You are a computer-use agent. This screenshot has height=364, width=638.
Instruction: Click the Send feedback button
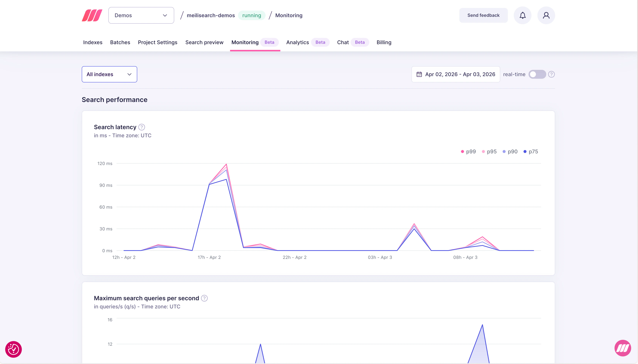click(483, 15)
